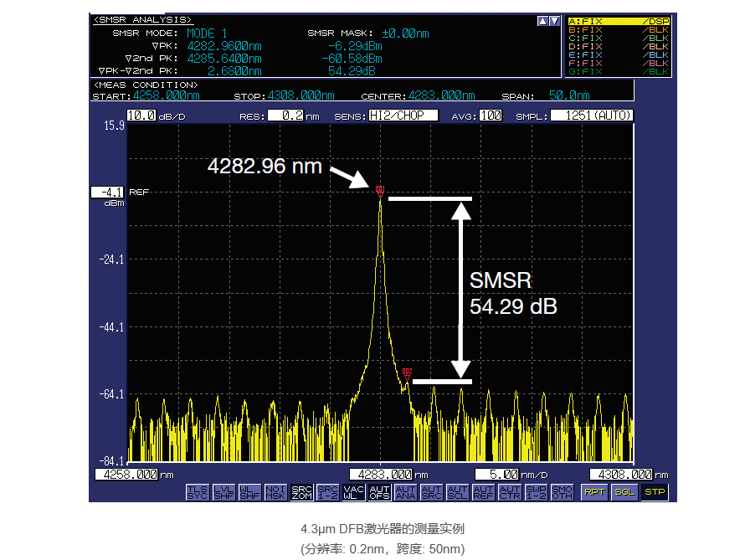Viewport: 745px width, 560px height.
Task: Select the NOI MSK icon
Action: pyautogui.click(x=275, y=491)
